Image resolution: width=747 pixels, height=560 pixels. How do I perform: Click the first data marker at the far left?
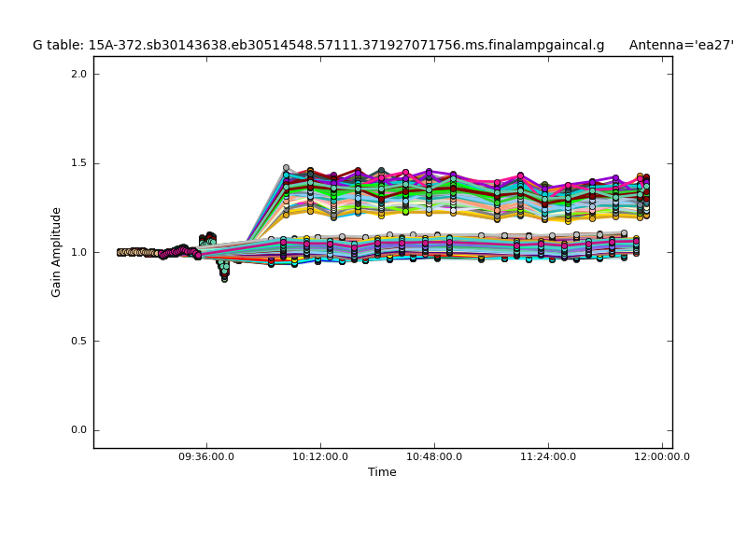coord(120,252)
